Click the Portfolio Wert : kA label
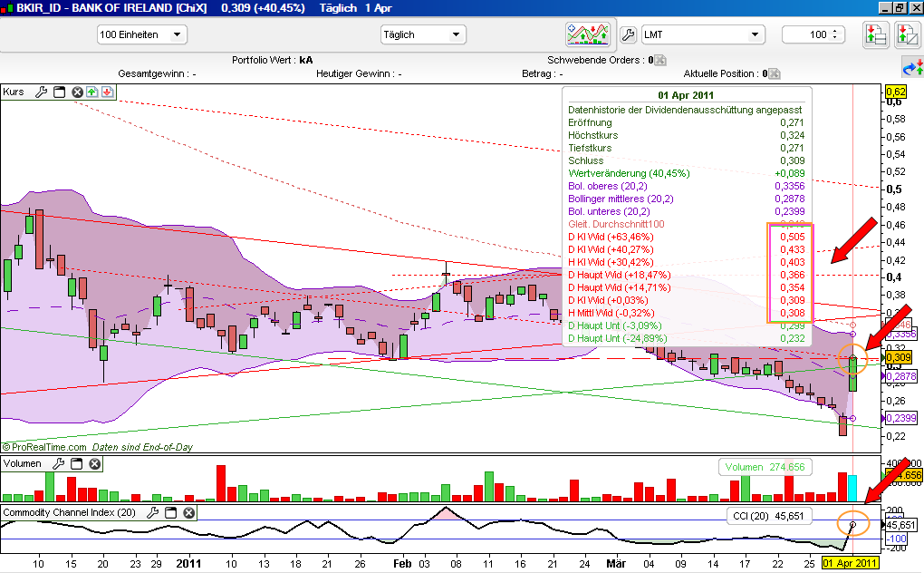Viewport: 924px width, 573px height. pyautogui.click(x=273, y=60)
